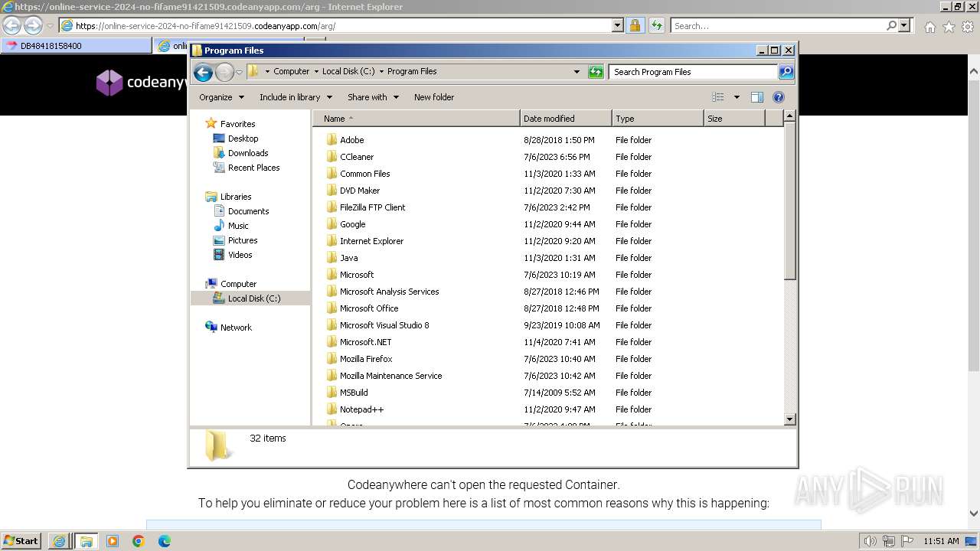
Task: Click in the Search Program Files field
Action: pyautogui.click(x=694, y=72)
